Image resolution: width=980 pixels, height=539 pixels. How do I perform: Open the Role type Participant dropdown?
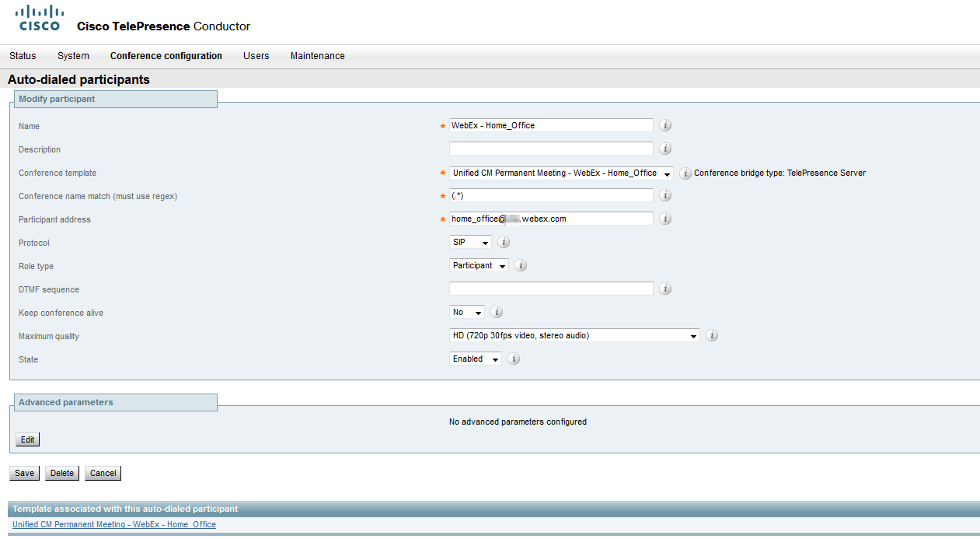click(x=479, y=265)
